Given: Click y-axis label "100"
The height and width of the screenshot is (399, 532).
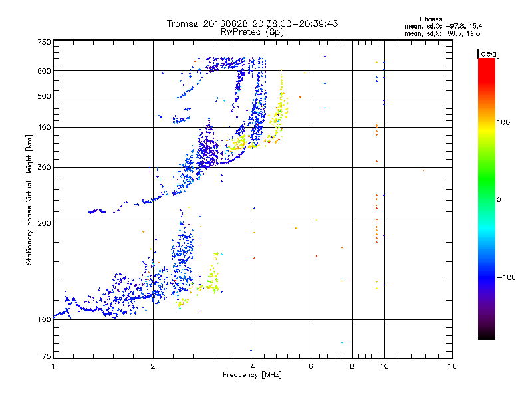Looking at the screenshot, I should [44, 319].
